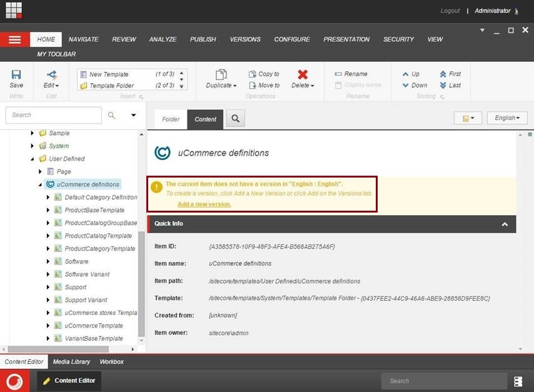Open the NAVIGATE ribbon tab
This screenshot has width=534, height=392.
tap(83, 39)
